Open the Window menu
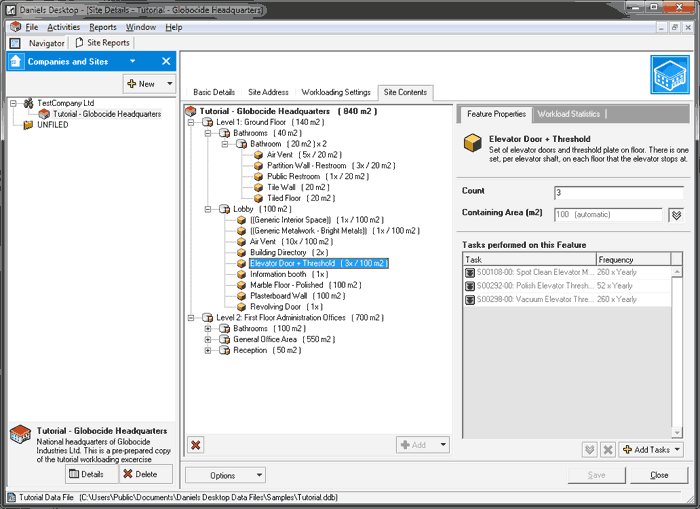This screenshot has height=509, width=700. click(141, 27)
